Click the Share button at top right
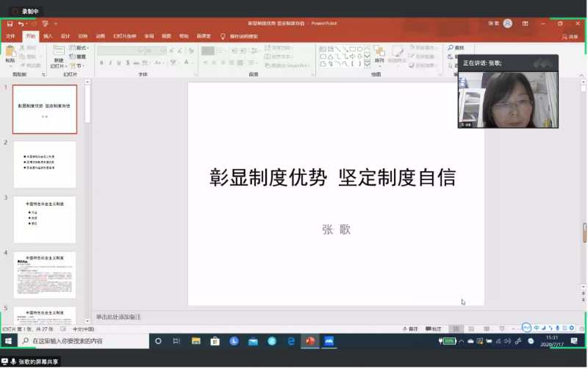The image size is (588, 369). [570, 36]
